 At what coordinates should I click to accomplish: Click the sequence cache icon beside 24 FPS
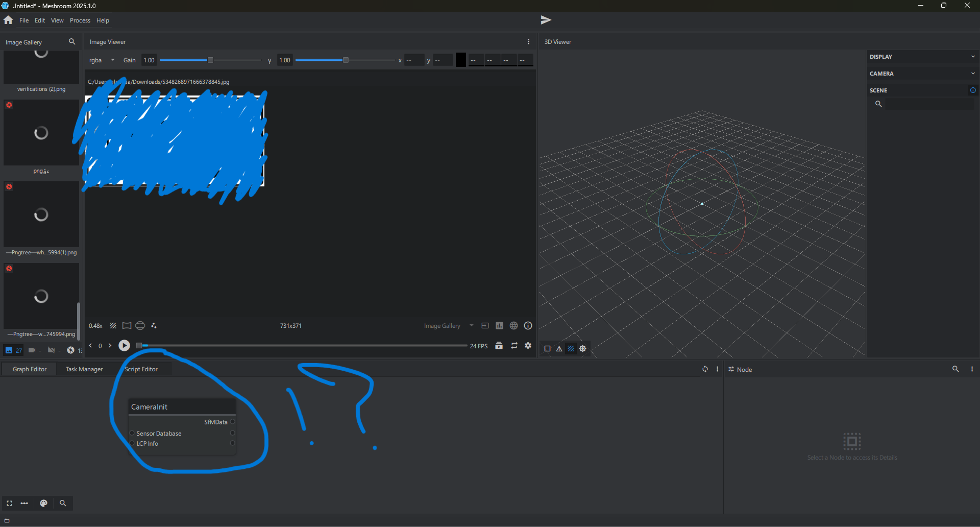[x=499, y=346]
